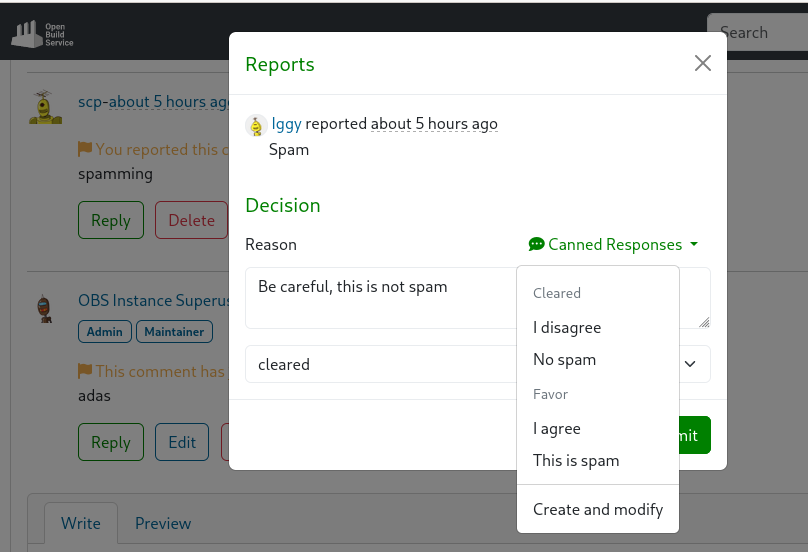Click the Admin badge

[105, 331]
